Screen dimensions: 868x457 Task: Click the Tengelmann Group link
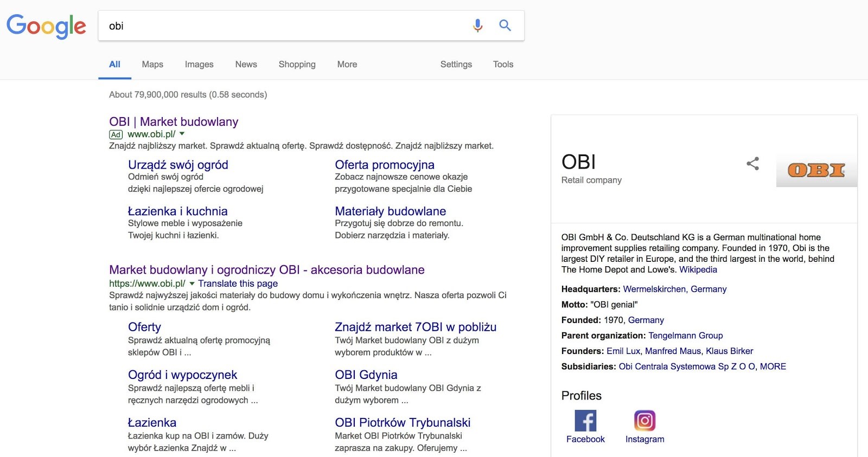click(x=685, y=336)
